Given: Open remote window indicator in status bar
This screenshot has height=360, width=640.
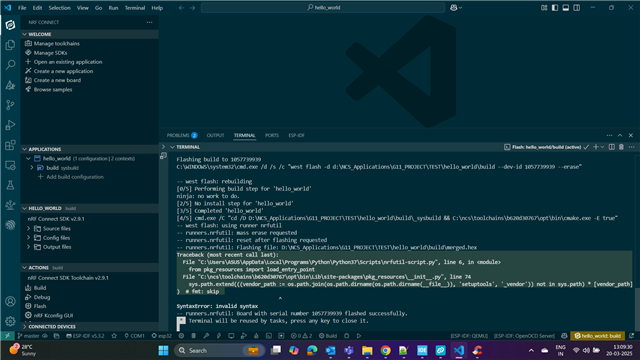Looking at the screenshot, I should (x=7, y=336).
